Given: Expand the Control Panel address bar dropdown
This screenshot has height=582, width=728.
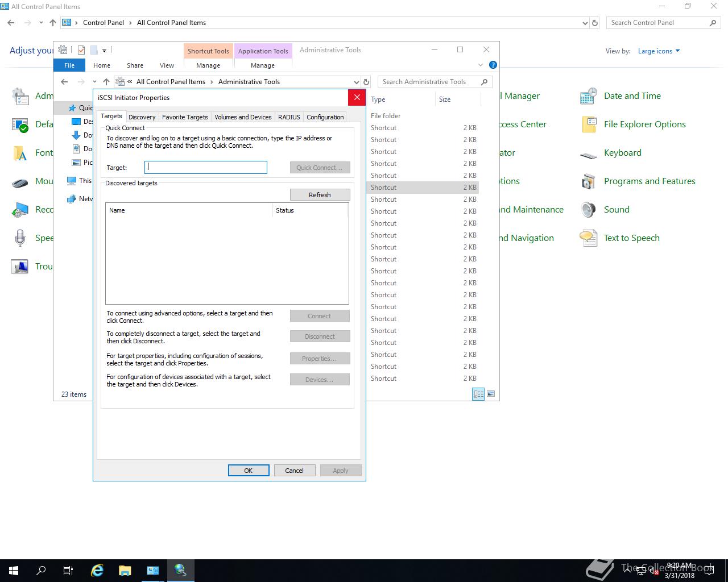Looking at the screenshot, I should pyautogui.click(x=585, y=23).
